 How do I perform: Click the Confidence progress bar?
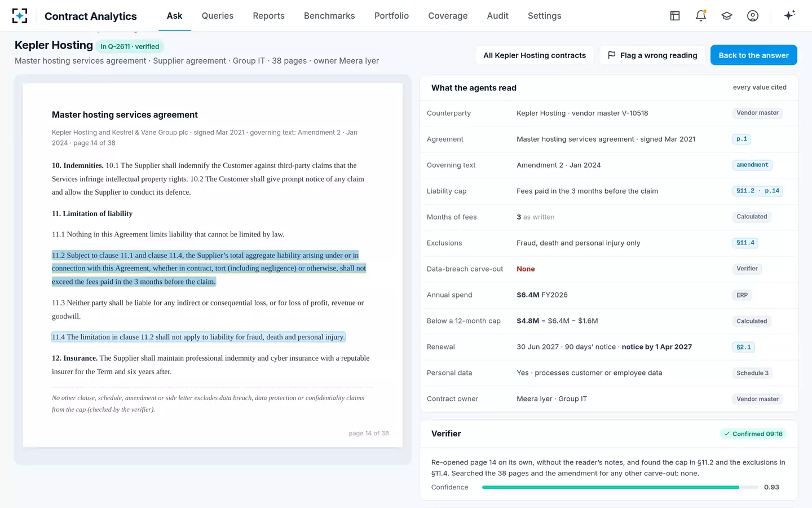tap(620, 487)
